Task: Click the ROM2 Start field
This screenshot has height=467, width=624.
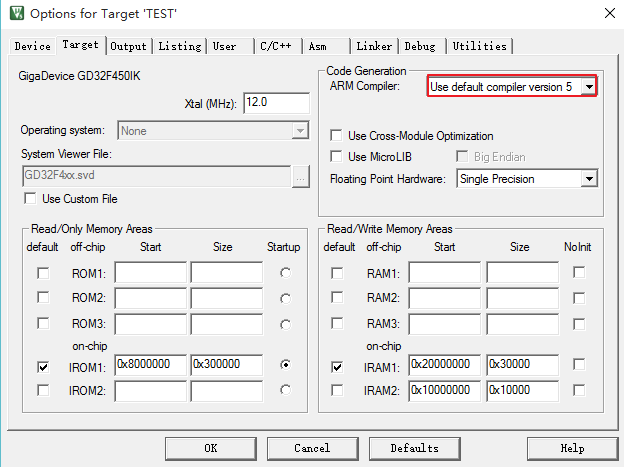Action: tap(150, 298)
